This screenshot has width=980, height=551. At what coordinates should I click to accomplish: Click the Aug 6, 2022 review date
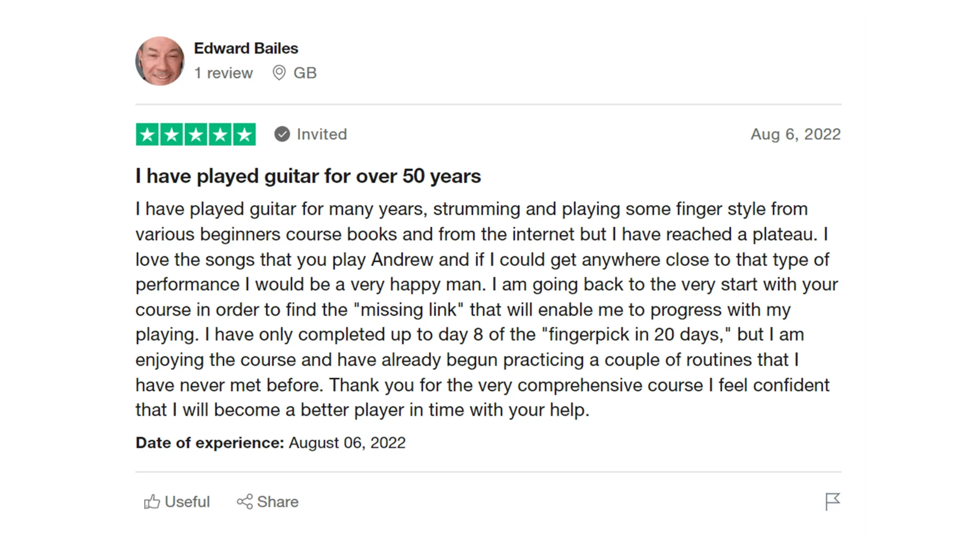[x=795, y=134]
